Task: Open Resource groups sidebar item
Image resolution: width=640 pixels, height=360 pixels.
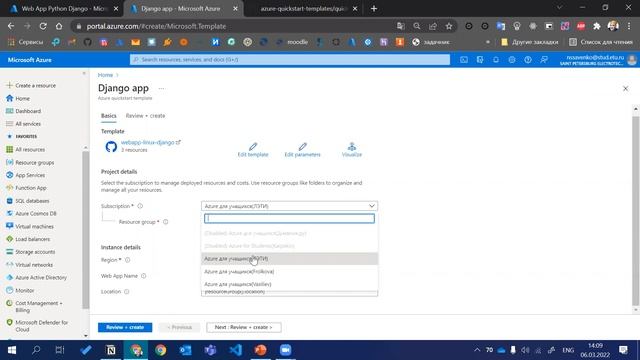Action: tap(30, 162)
